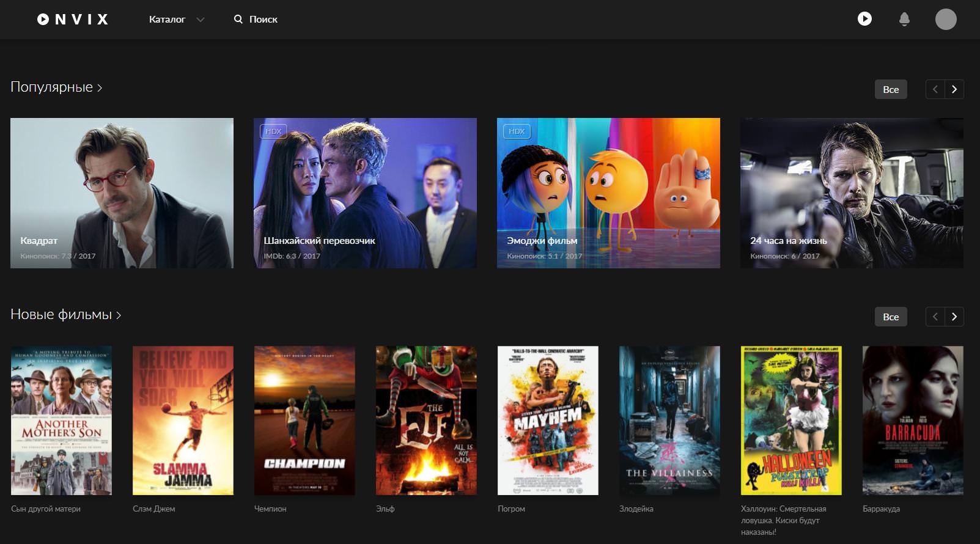
Task: Click the play circle icon in header
Action: click(x=864, y=19)
